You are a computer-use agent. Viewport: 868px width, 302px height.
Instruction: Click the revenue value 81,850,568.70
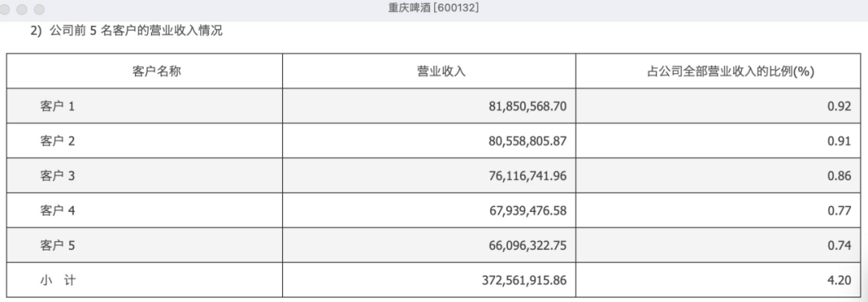527,106
